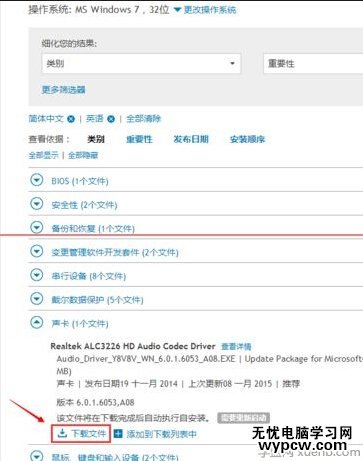Click the download arrow icon beside 下载文件

click(x=62, y=433)
